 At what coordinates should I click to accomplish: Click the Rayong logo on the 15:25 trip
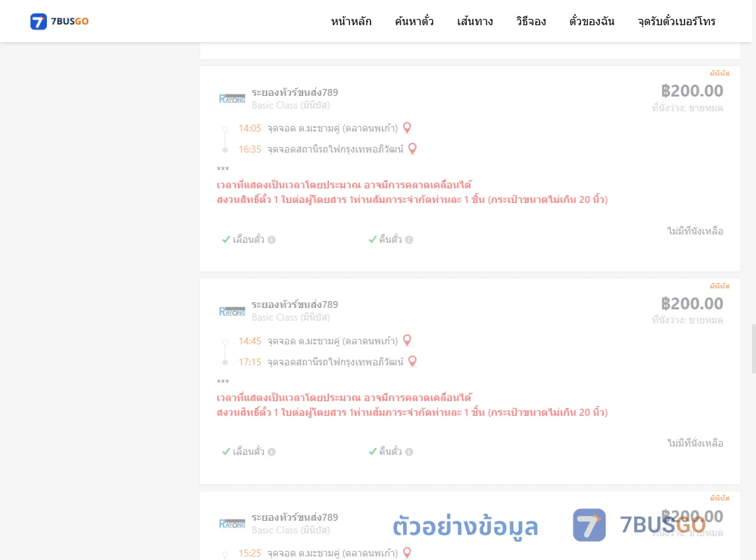[232, 524]
